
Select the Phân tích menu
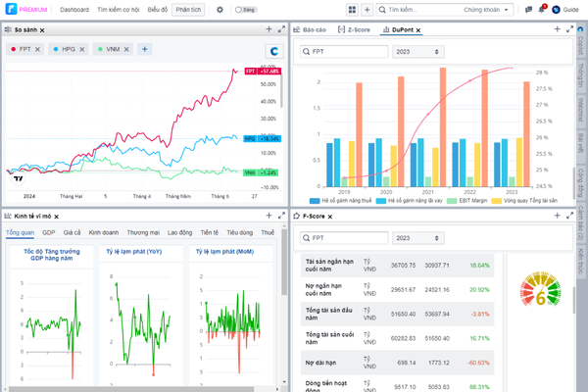[188, 10]
